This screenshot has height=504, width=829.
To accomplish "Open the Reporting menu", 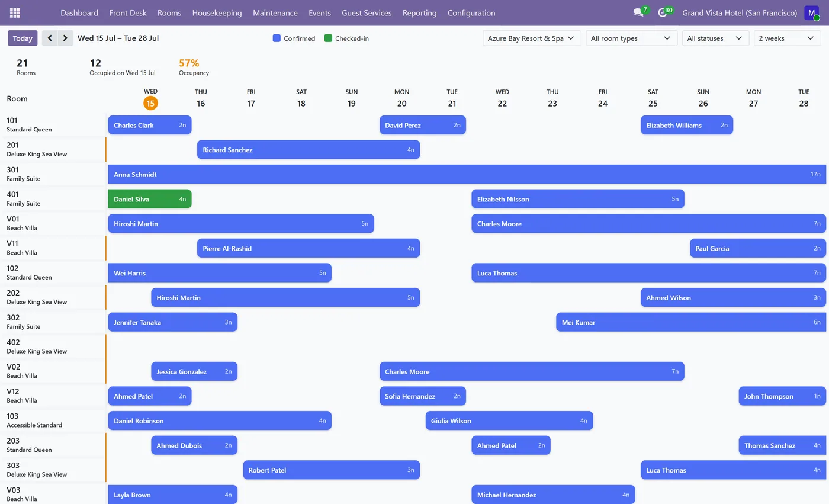I will coord(419,12).
